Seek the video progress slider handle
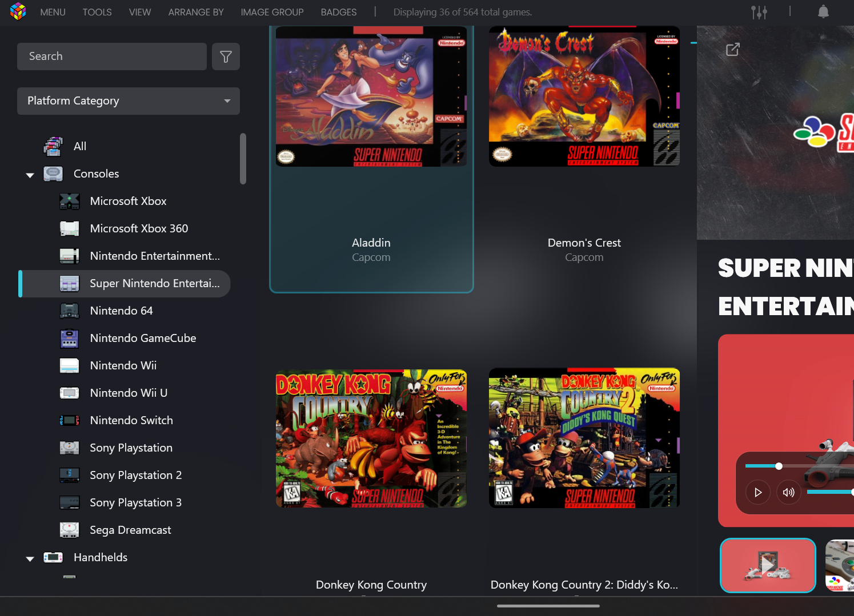 pos(779,466)
